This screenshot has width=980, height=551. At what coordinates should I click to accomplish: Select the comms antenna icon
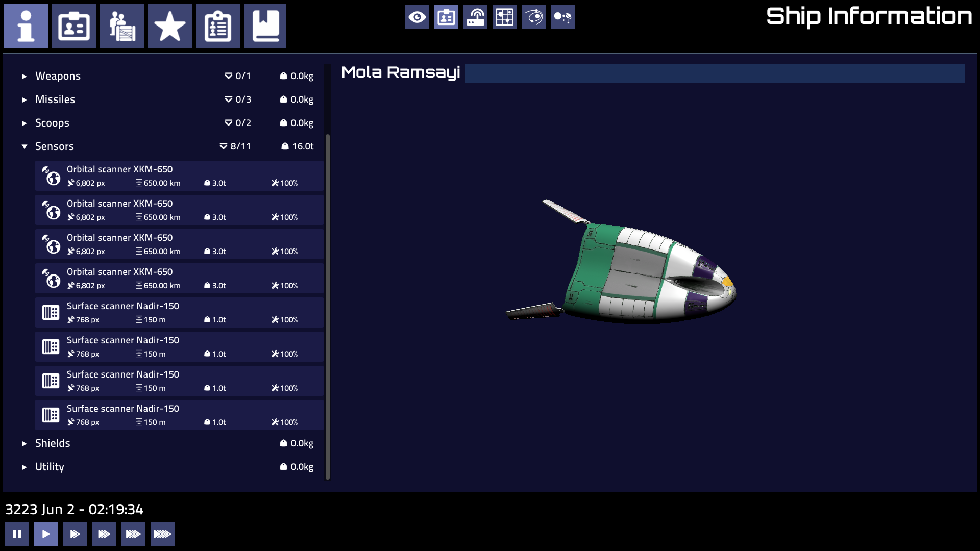[x=475, y=17]
